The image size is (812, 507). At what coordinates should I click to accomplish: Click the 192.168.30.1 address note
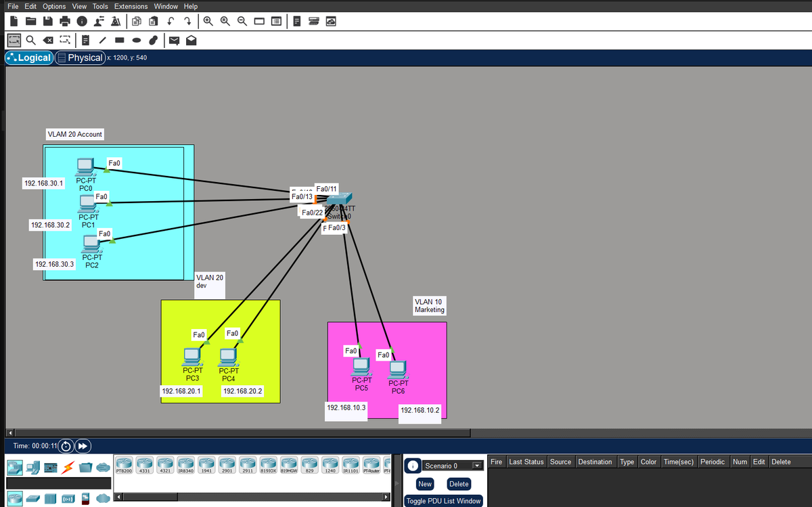[x=44, y=183]
